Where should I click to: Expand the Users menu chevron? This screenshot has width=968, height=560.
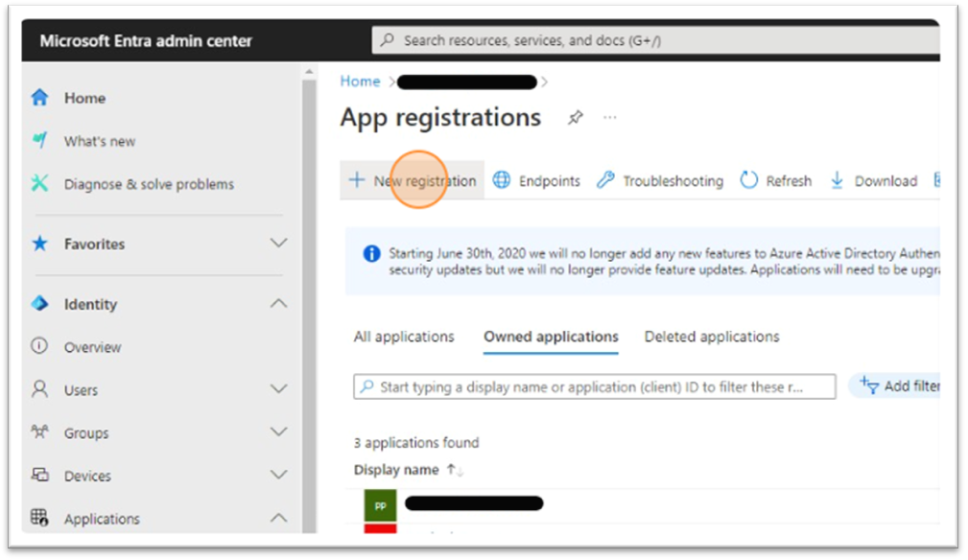click(278, 389)
